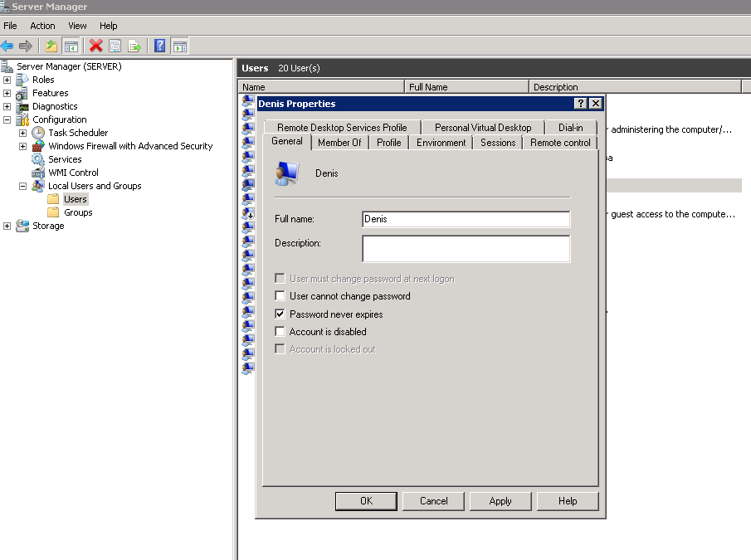
Task: Click the up one level folder icon
Action: pos(51,46)
